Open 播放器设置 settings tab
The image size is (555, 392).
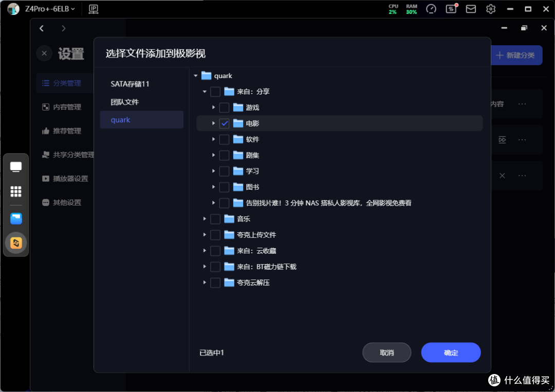pyautogui.click(x=65, y=179)
